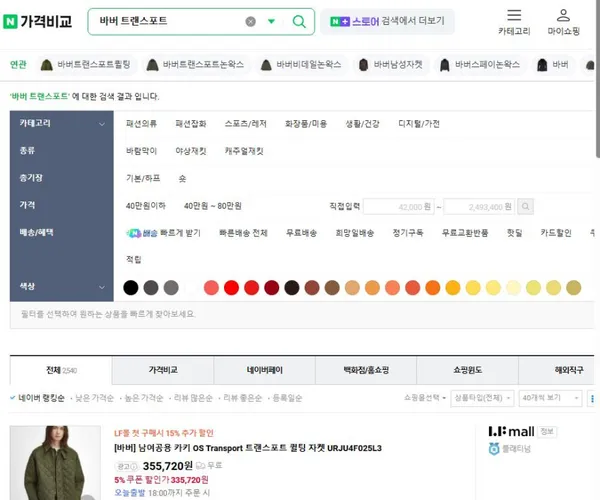Open the green quilted jacket product thumbnail
Viewport: 600px width, 500px height.
coord(55,463)
